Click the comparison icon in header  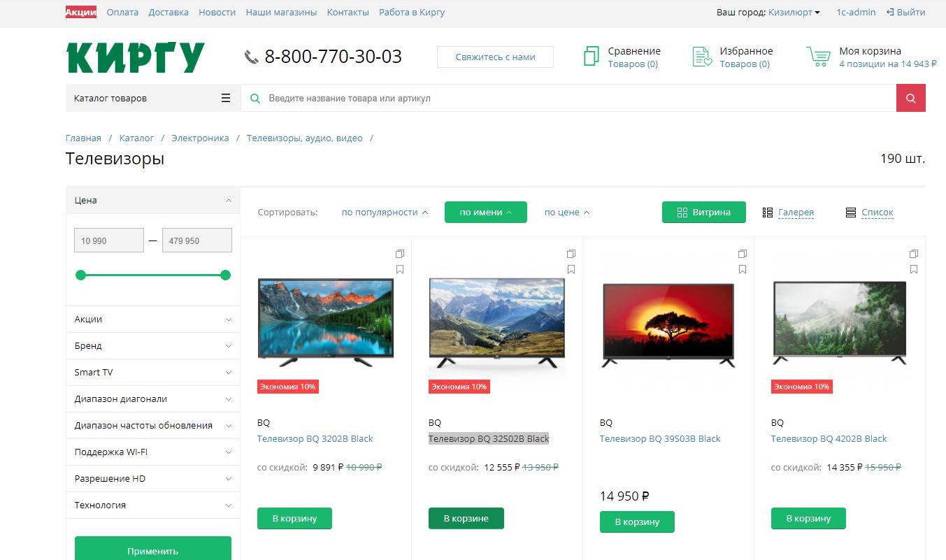pos(592,56)
